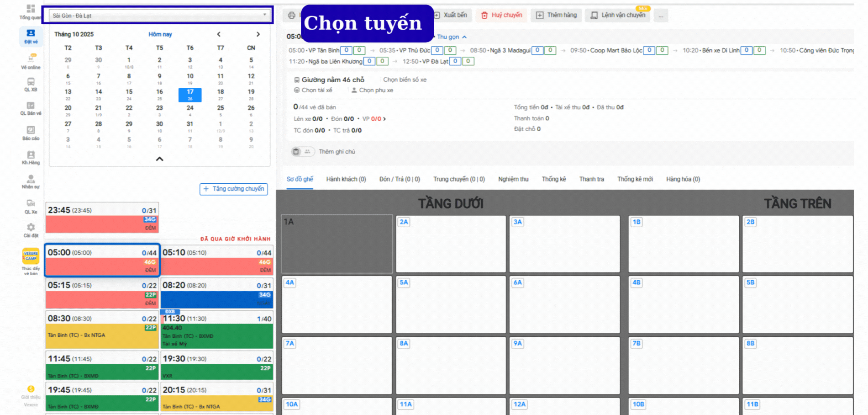Select the blue 08:20 trip card
Viewport: 868px width, 415px height.
pyautogui.click(x=217, y=293)
